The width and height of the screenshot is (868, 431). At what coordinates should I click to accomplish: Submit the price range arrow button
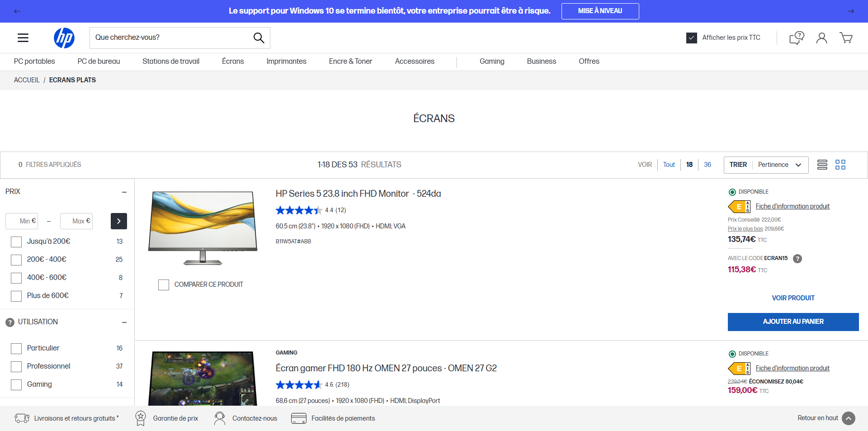tap(119, 221)
